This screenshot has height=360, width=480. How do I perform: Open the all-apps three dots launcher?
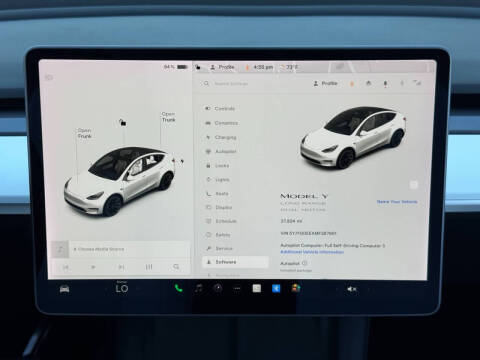237,289
